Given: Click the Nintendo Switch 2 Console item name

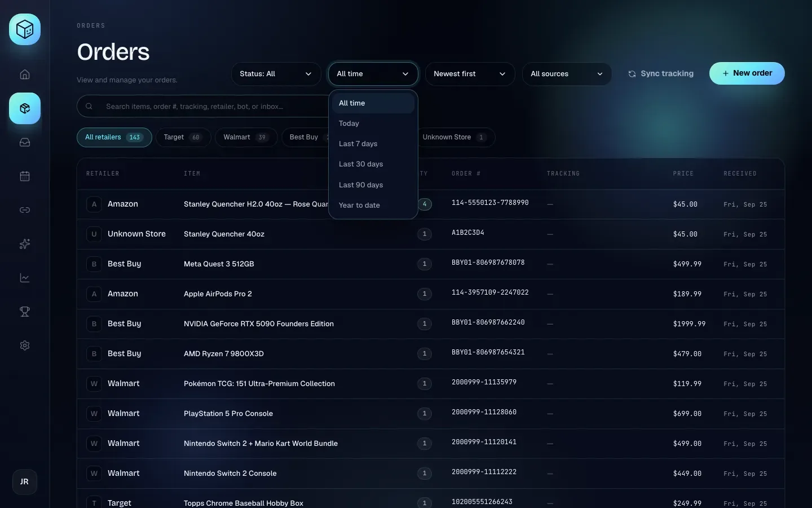Looking at the screenshot, I should coord(230,474).
